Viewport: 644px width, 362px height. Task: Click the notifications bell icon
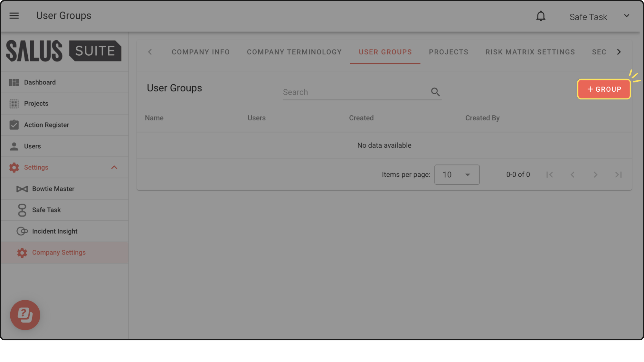click(x=541, y=16)
